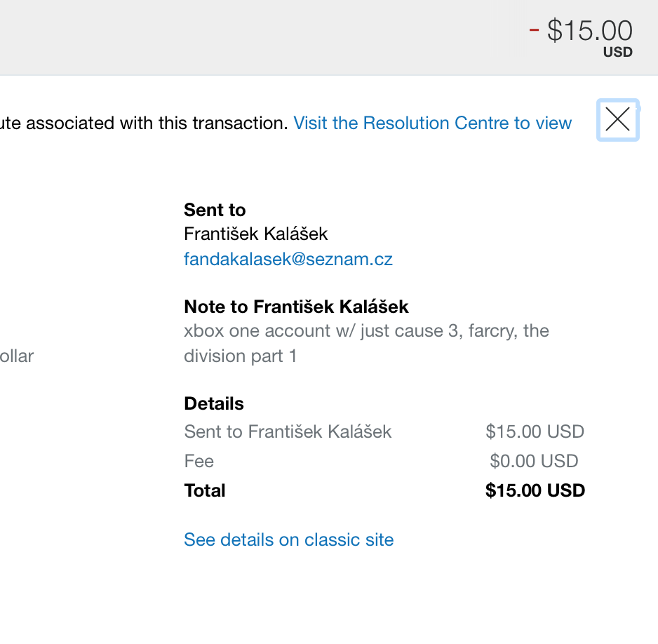Click the bold Total label
Screen dimensions: 658x644
click(205, 490)
